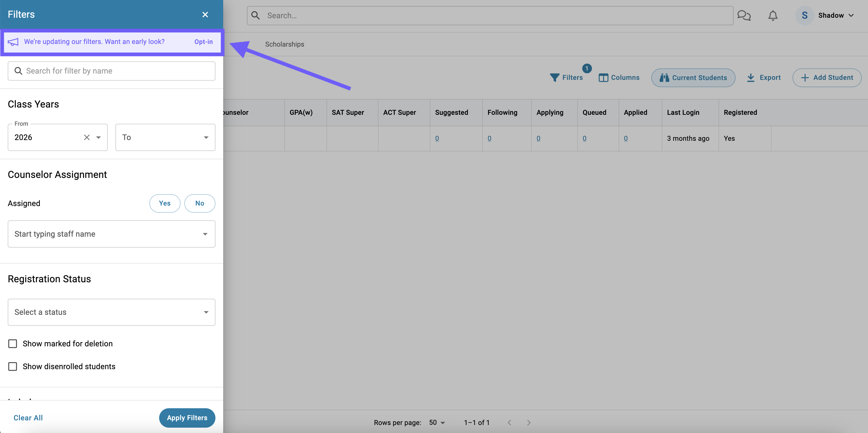868x433 pixels.
Task: Open the Scholarships tab
Action: tap(285, 44)
